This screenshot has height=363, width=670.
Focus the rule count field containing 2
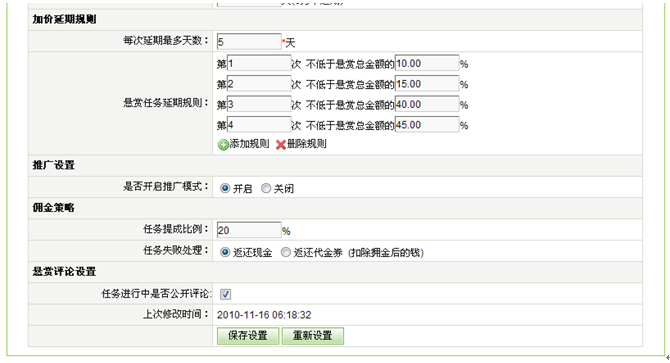[259, 84]
